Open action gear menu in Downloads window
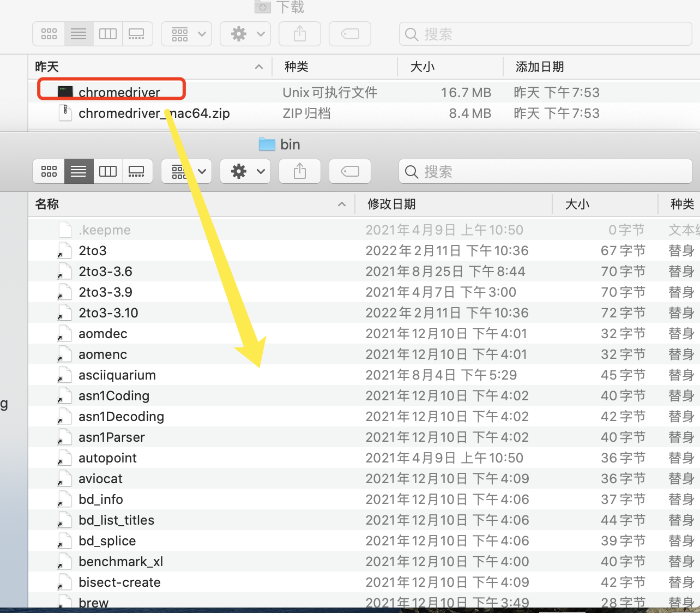Screen dimensions: 700x613 pyautogui.click(x=245, y=34)
